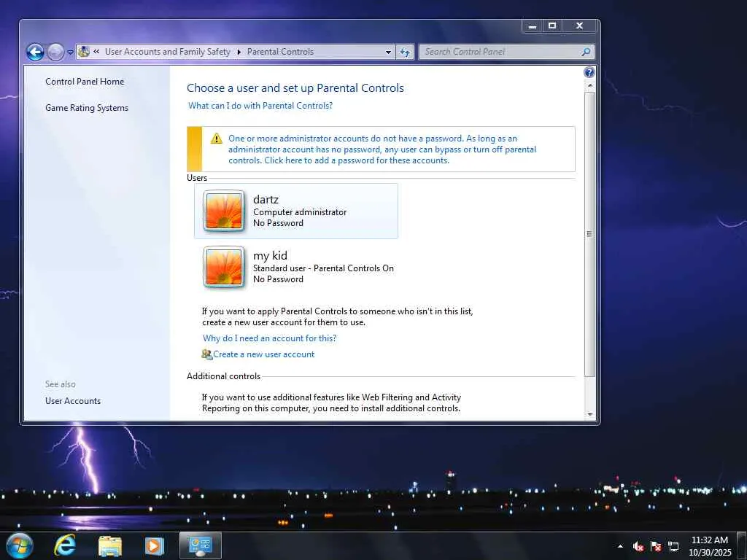This screenshot has width=747, height=560.
Task: Select the dartz user account picture
Action: tap(224, 211)
